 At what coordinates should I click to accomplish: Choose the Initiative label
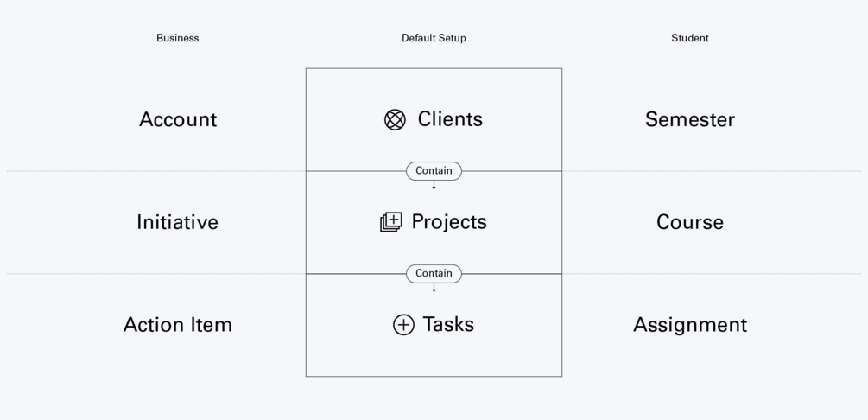pos(178,222)
